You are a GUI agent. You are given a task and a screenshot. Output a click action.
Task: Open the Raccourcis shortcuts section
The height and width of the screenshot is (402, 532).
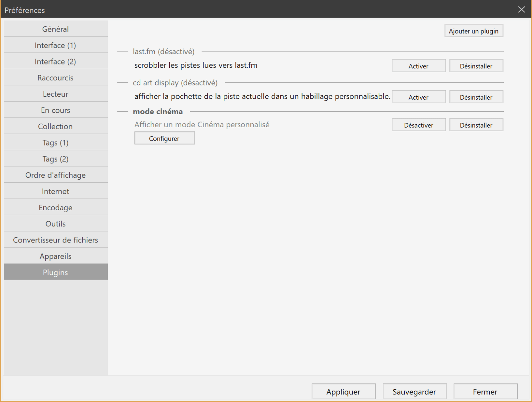[x=55, y=77]
